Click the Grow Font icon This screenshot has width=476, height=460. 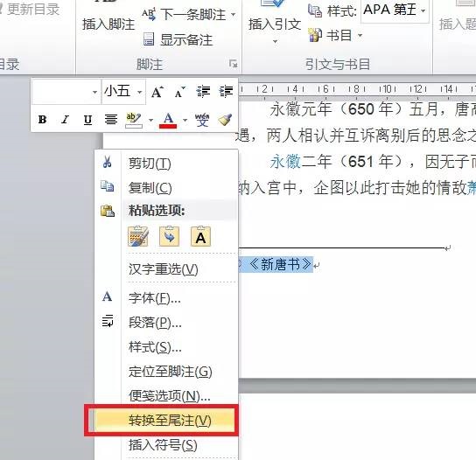tap(157, 92)
